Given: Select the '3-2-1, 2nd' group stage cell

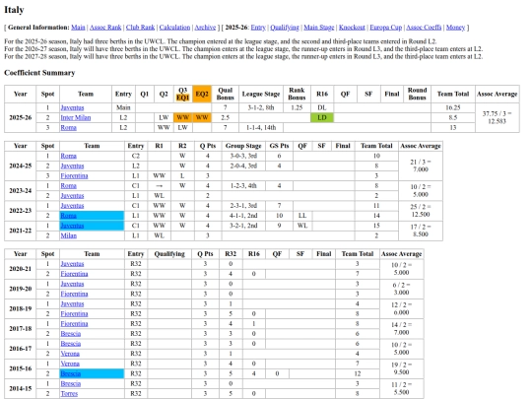Looking at the screenshot, I should pos(243,226).
